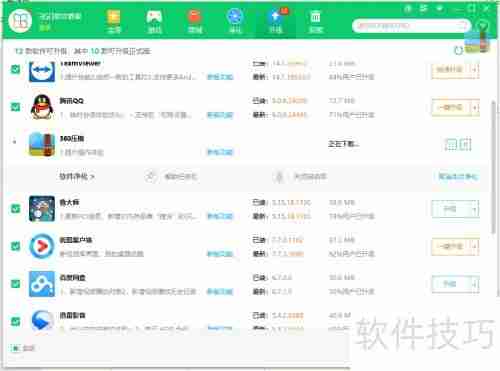Click the upgrade button for 鲁大师
The image size is (500, 371).
point(451,209)
